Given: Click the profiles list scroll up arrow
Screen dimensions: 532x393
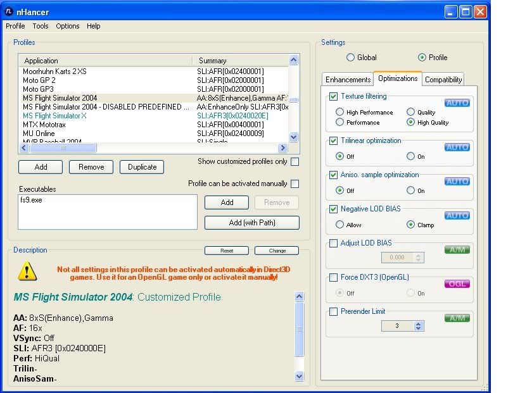Looking at the screenshot, I should [x=294, y=60].
